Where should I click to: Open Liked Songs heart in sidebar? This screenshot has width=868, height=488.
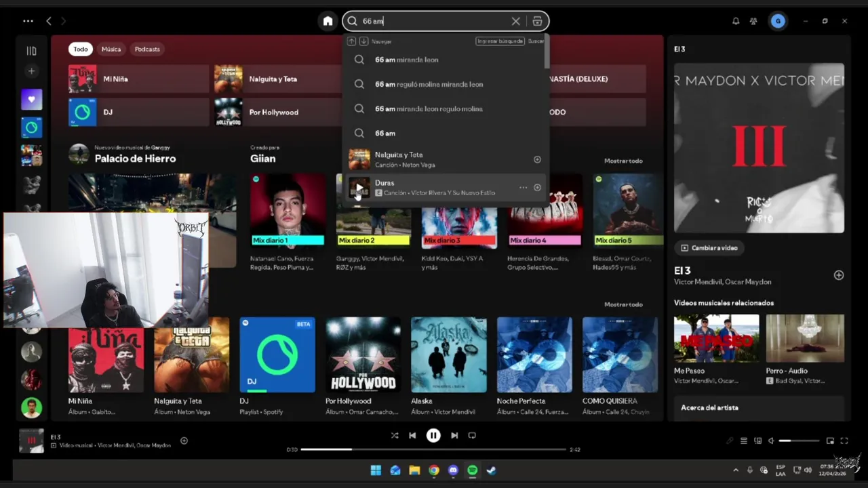pyautogui.click(x=31, y=100)
